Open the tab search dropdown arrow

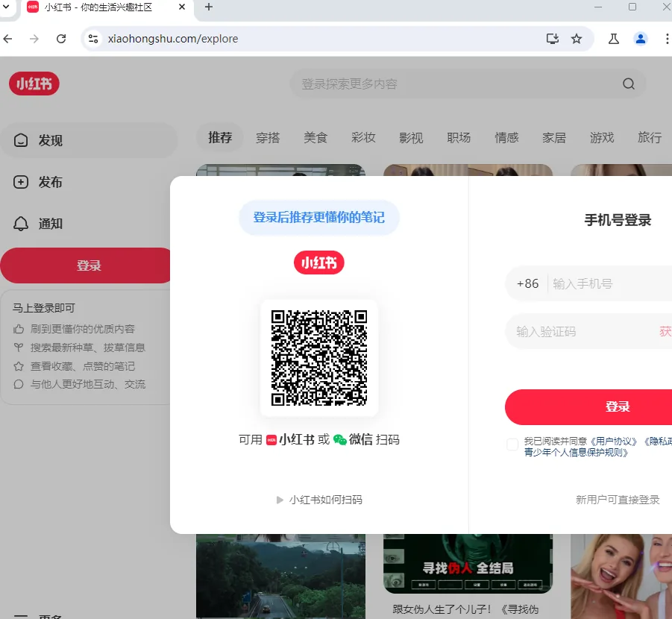(x=6, y=7)
